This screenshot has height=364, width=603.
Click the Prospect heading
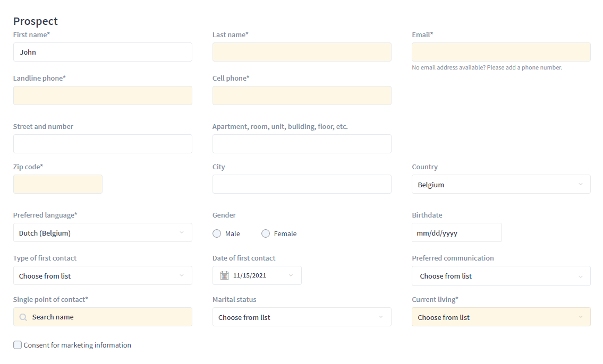coord(36,21)
